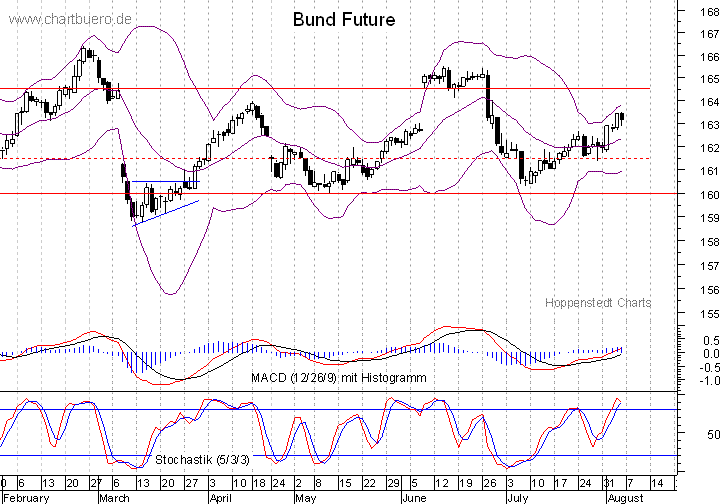Click the date label 31 in July
Screen dimensions: 723x504
coord(609,484)
